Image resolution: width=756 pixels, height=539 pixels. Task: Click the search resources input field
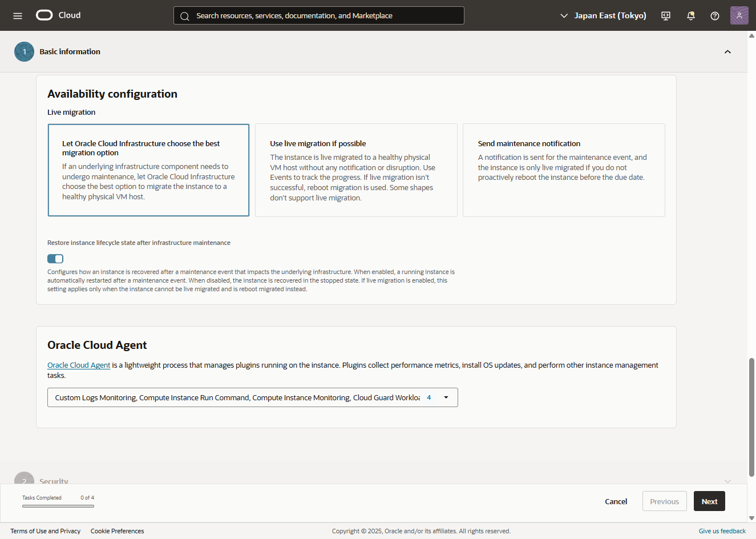point(325,16)
